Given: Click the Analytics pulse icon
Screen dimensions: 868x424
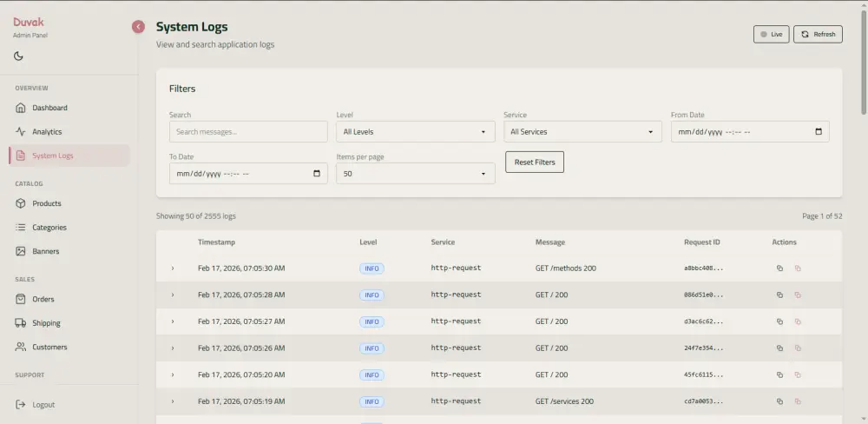Looking at the screenshot, I should 21,131.
